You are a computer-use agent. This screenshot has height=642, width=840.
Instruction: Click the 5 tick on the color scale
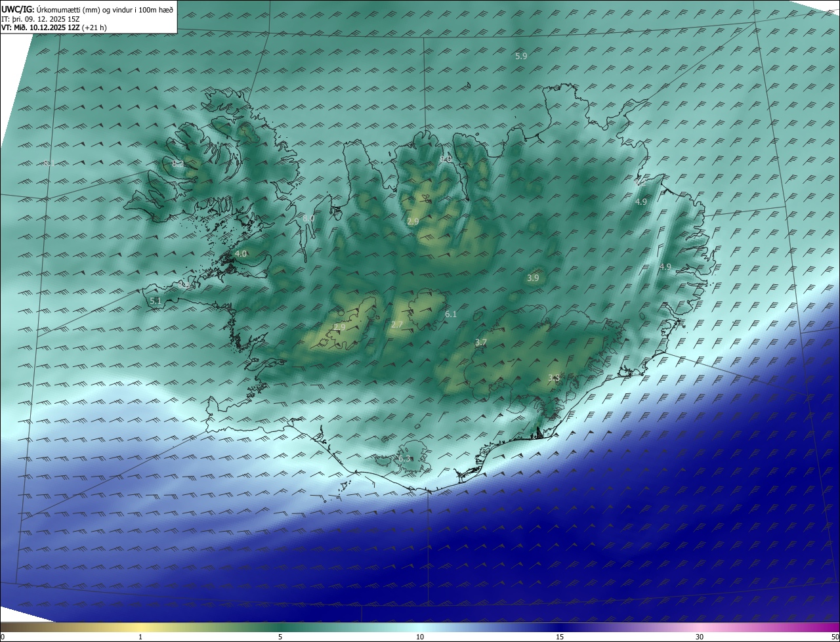tap(280, 637)
